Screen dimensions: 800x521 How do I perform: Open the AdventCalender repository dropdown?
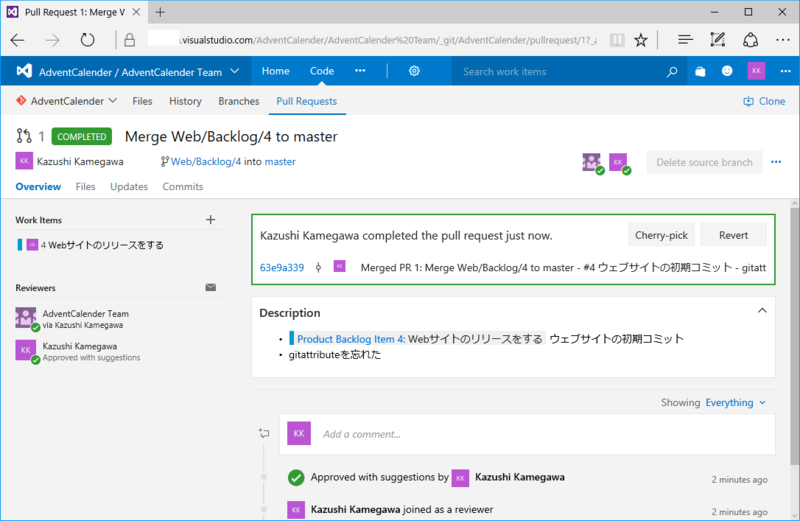point(113,101)
